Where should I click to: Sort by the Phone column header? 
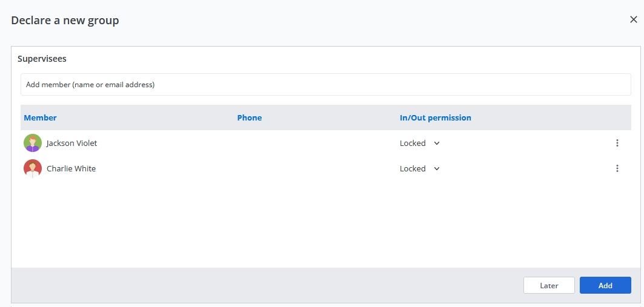(x=250, y=117)
